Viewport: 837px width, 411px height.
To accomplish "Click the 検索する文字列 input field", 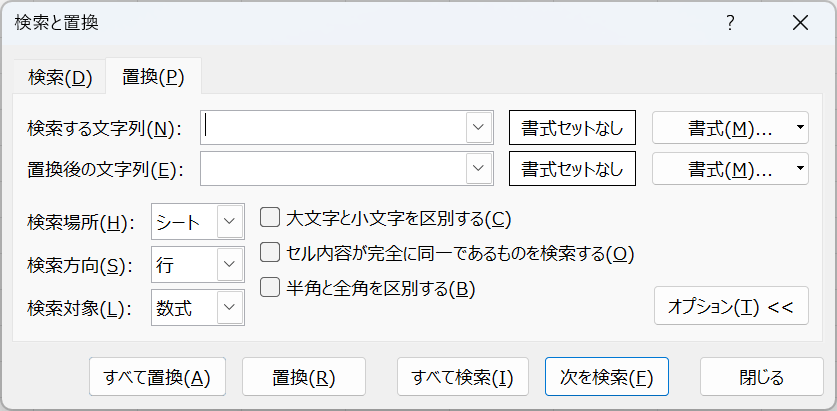I will coord(333,127).
